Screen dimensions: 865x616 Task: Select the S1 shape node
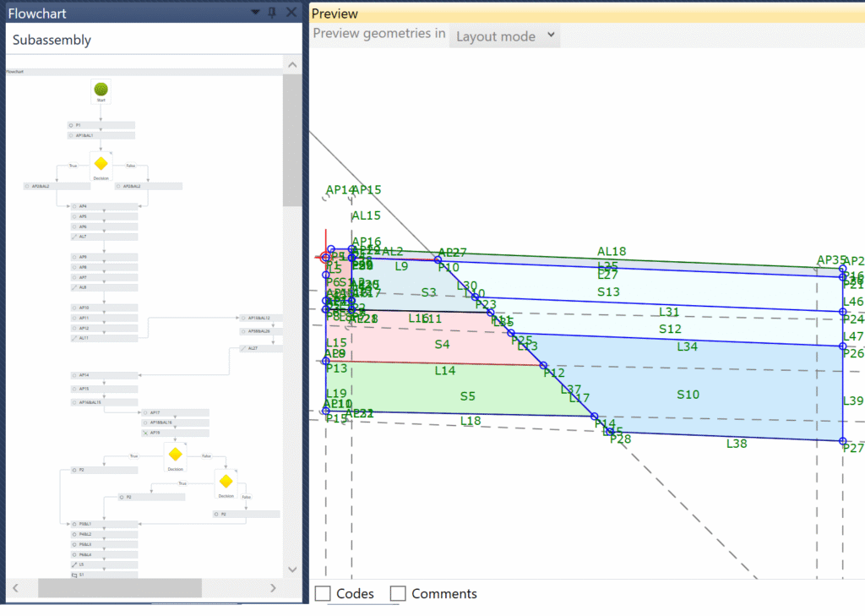[103, 575]
